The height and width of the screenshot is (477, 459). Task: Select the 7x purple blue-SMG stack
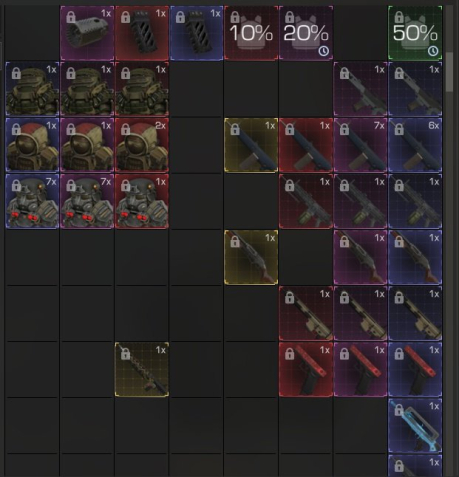[360, 145]
